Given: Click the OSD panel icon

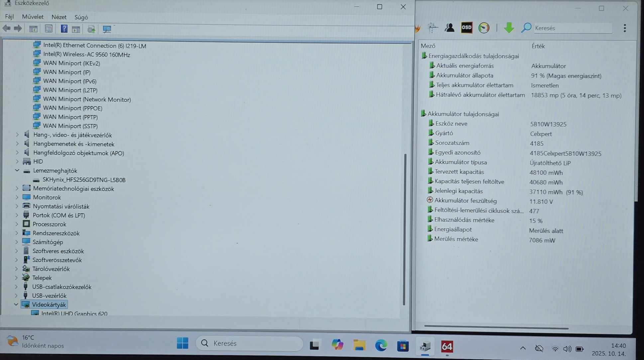Looking at the screenshot, I should 467,28.
